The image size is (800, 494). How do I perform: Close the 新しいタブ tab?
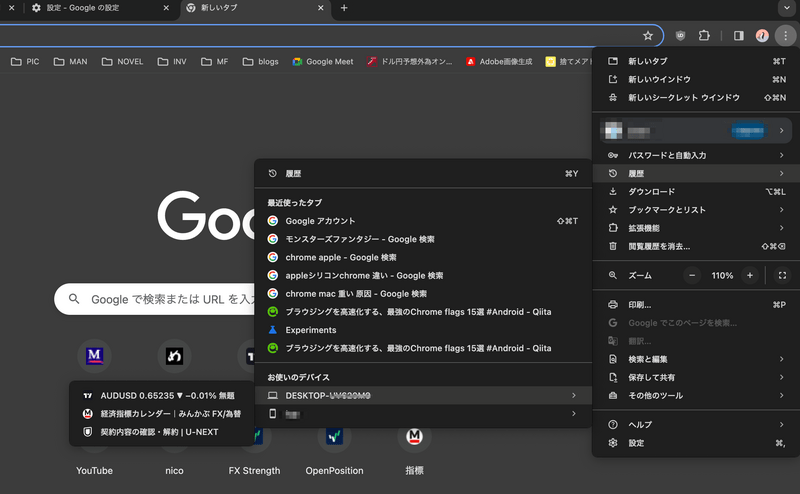(x=320, y=8)
